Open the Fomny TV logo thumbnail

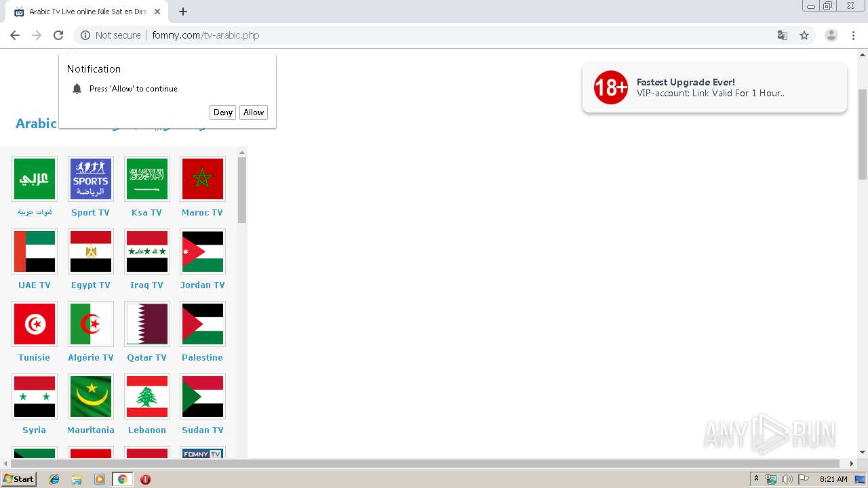coord(202,453)
